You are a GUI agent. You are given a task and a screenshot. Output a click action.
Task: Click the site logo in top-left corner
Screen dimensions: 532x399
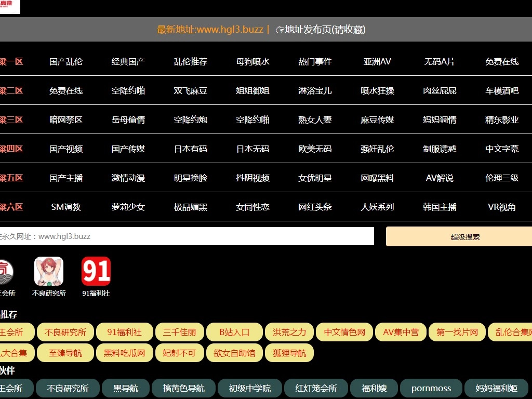10,6
